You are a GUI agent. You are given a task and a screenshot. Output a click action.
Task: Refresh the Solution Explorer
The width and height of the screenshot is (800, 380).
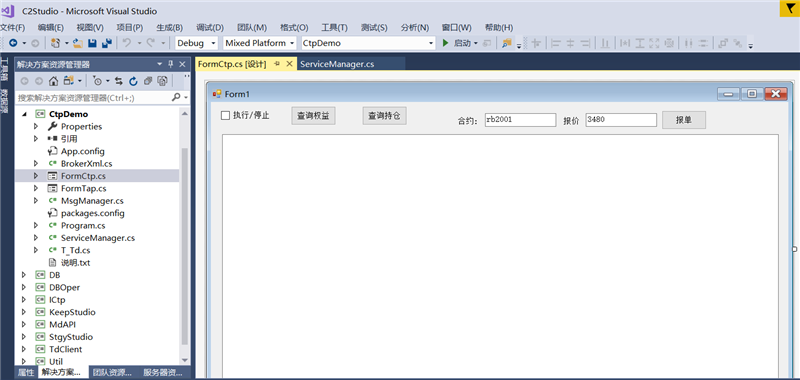pos(133,81)
